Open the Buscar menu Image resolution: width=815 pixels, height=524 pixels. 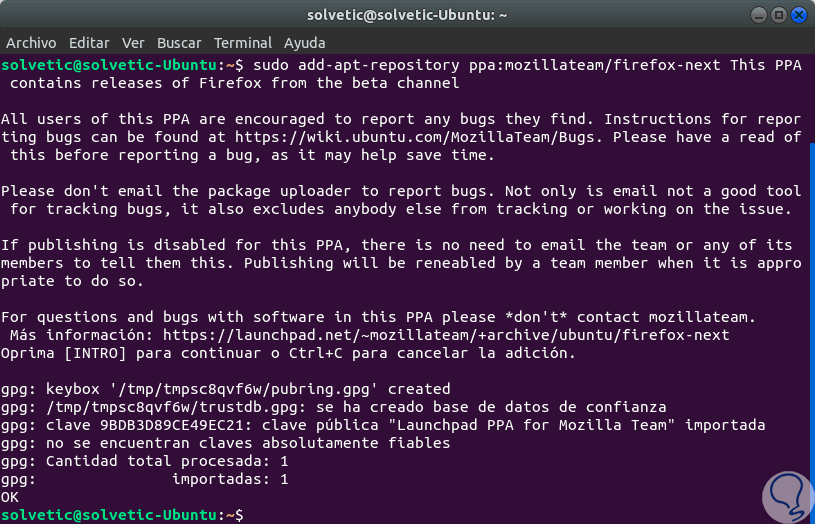[179, 43]
